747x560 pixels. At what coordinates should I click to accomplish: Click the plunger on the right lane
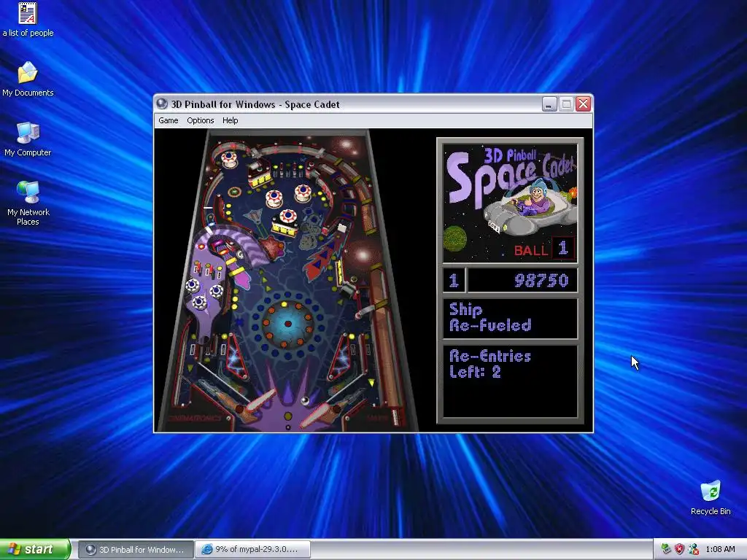395,417
